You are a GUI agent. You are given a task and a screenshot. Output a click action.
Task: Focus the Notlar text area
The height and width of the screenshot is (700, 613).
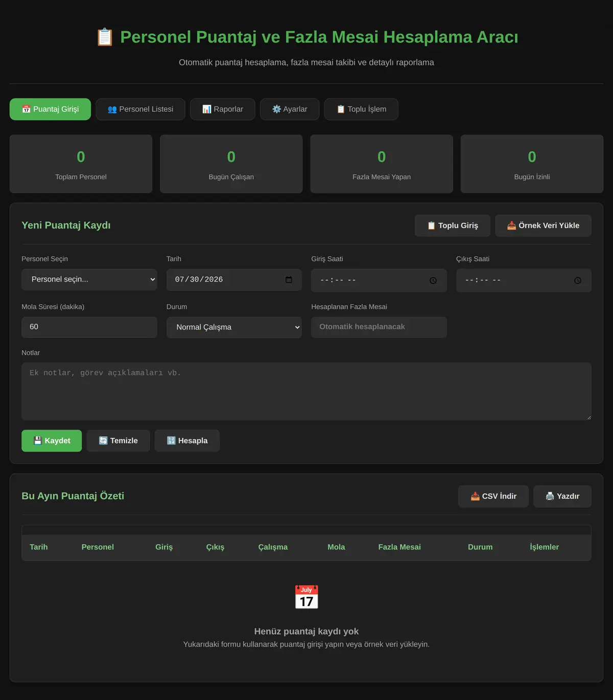306,391
